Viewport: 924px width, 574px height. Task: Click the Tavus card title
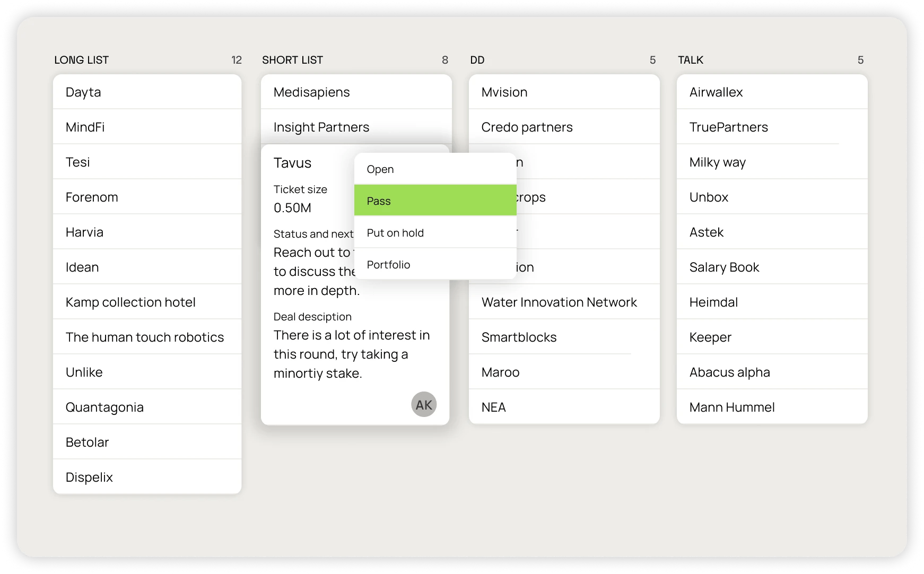[292, 163]
